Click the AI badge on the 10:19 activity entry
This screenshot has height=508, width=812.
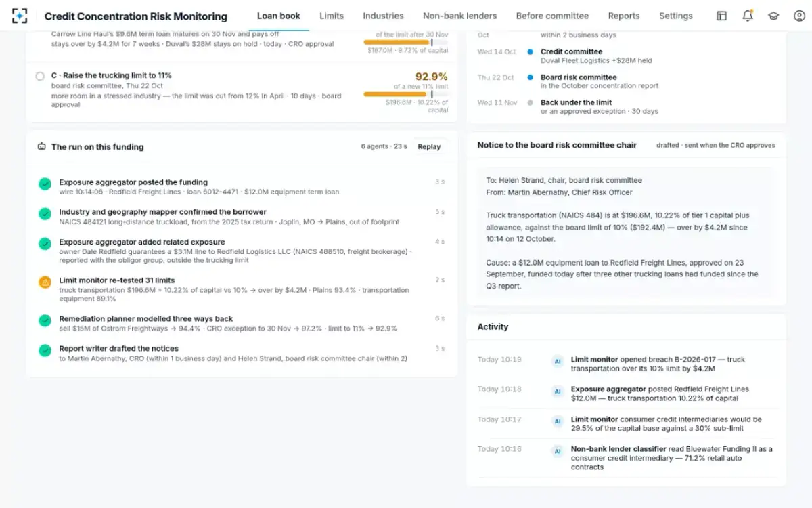pos(558,361)
